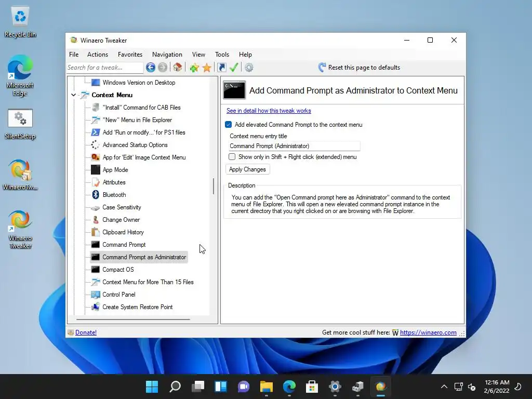Open settings with the gear toolbar icon
This screenshot has width=532, height=399.
[249, 68]
